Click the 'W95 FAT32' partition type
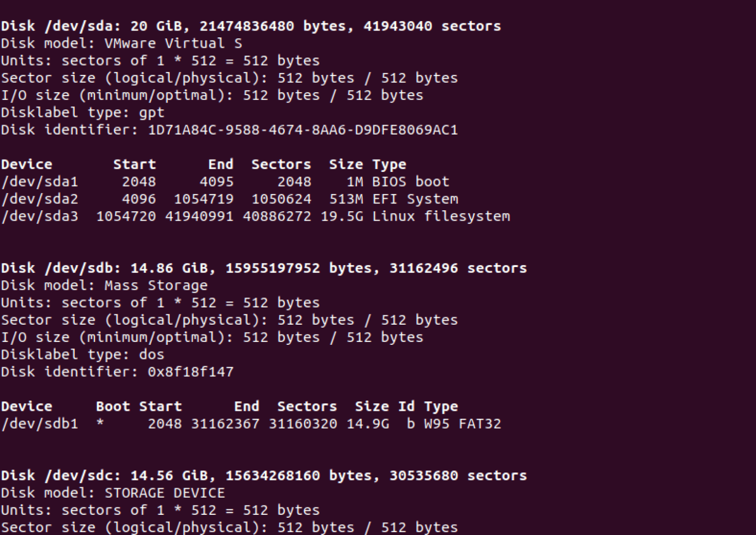The image size is (756, 535). pos(463,424)
